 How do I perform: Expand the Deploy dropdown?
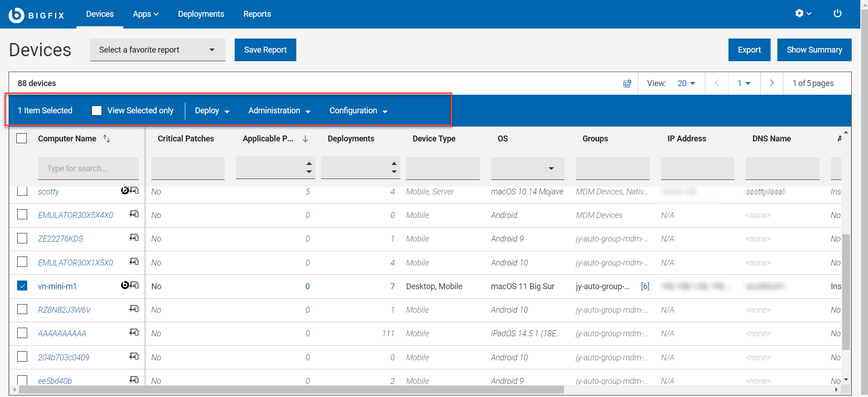coord(212,111)
